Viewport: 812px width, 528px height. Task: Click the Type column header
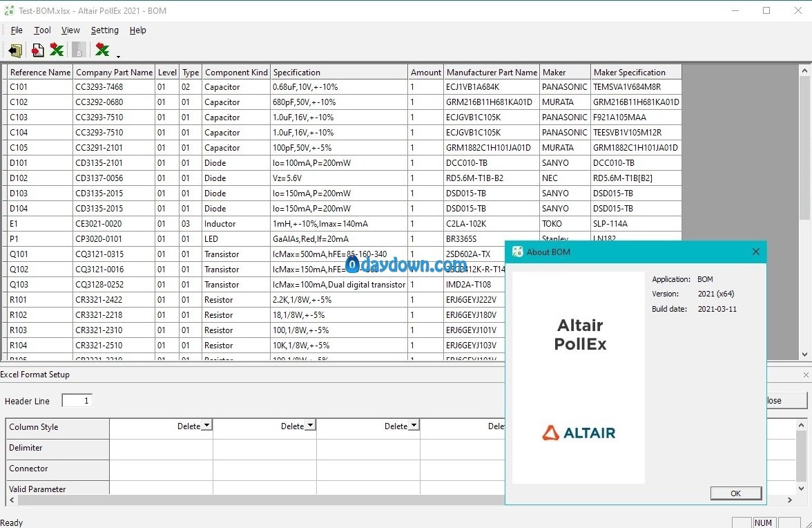tap(190, 73)
